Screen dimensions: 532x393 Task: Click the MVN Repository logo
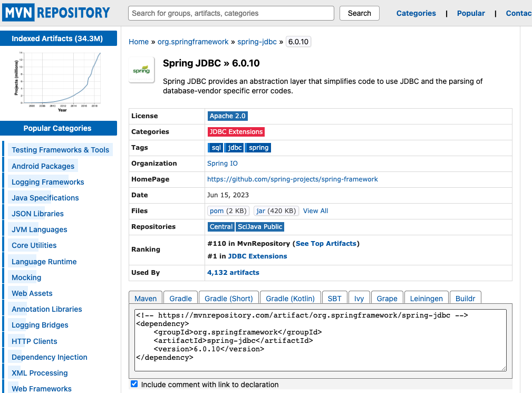pyautogui.click(x=56, y=13)
